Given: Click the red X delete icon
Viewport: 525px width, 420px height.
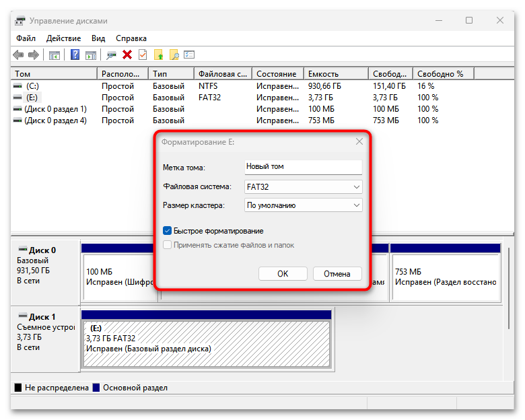Looking at the screenshot, I should [127, 55].
